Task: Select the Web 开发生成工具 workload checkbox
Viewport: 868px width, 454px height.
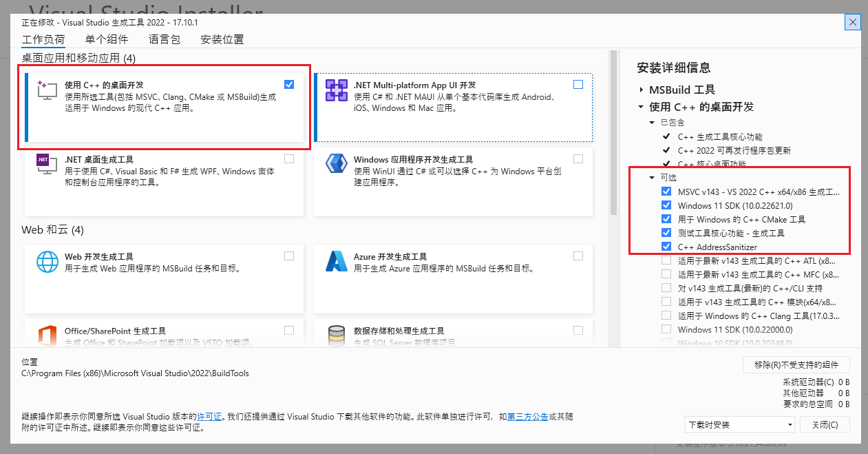Action: tap(289, 256)
